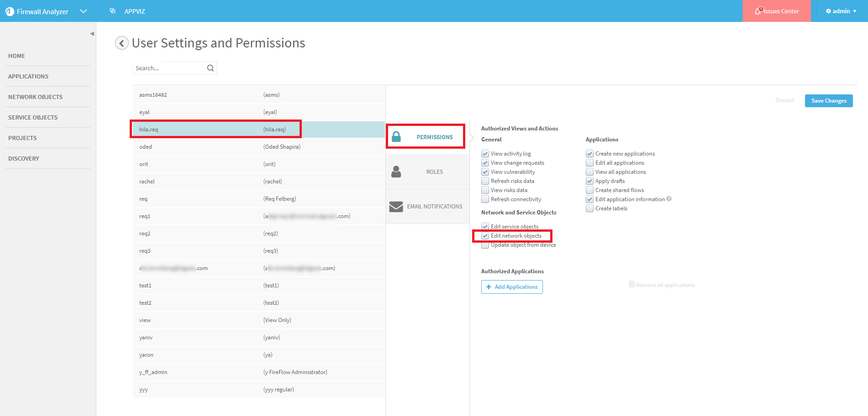
Task: Check the Edit all applications checkbox
Action: click(590, 163)
